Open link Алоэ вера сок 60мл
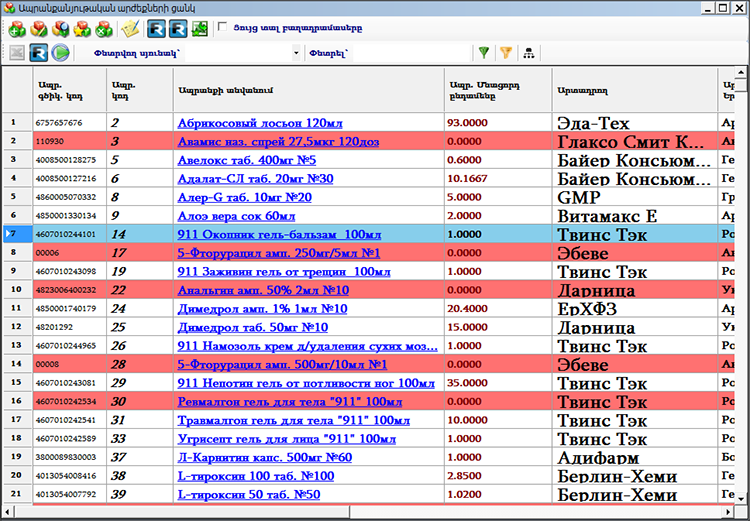 click(x=236, y=216)
